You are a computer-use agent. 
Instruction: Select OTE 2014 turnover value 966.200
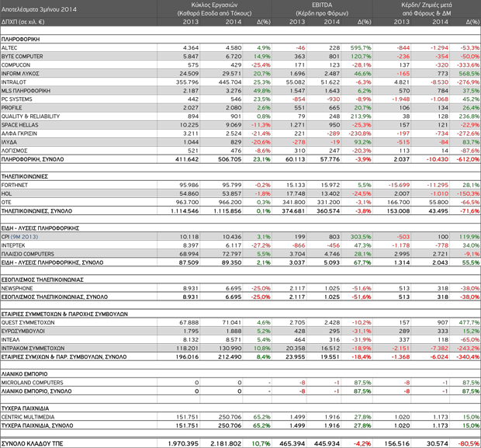[x=230, y=203]
